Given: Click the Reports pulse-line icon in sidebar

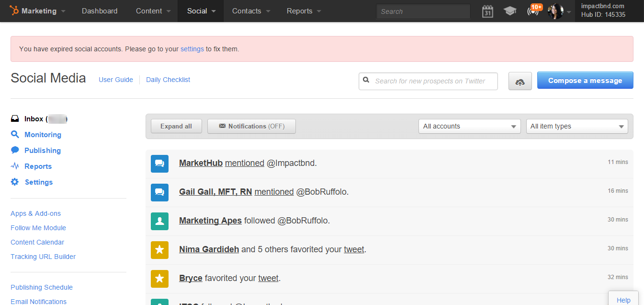Looking at the screenshot, I should click(15, 166).
